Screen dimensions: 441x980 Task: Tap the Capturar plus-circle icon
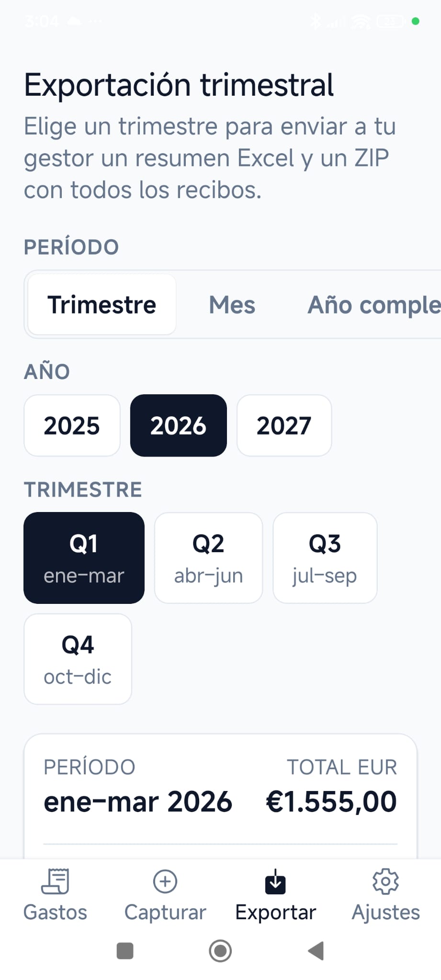point(165,881)
